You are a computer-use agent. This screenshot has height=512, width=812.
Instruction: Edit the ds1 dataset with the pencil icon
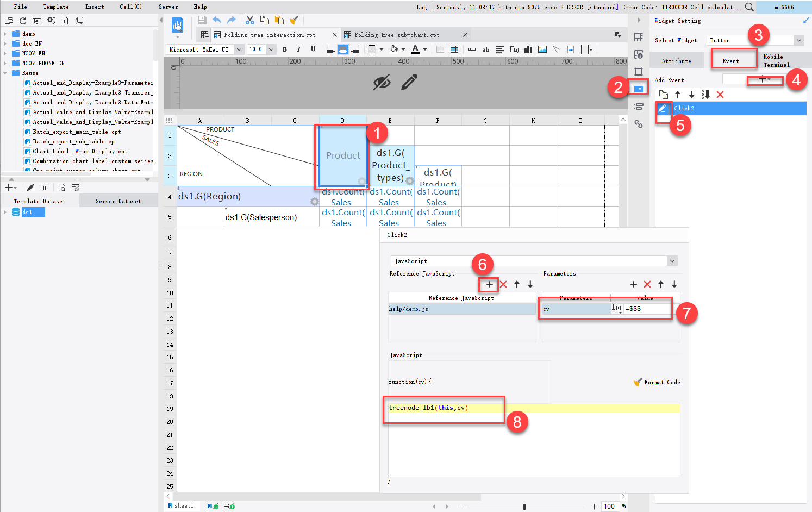[31, 187]
